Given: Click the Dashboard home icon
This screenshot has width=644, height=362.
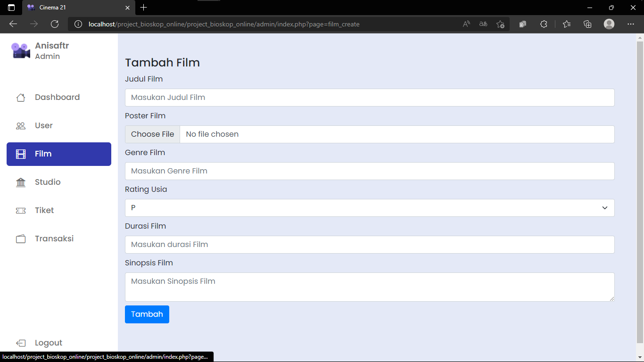Looking at the screenshot, I should pyautogui.click(x=21, y=97).
